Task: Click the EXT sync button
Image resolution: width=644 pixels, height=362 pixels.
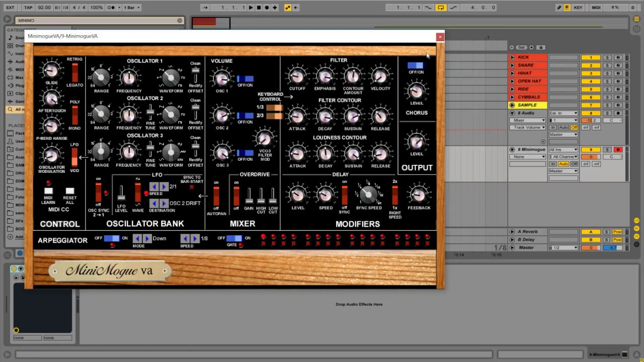Action: pos(10,8)
